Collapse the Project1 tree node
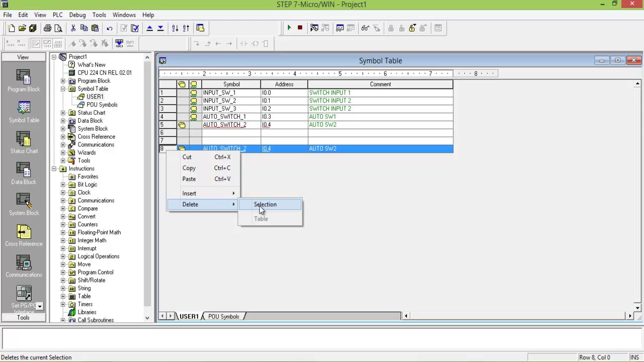644x362 pixels. pyautogui.click(x=54, y=57)
